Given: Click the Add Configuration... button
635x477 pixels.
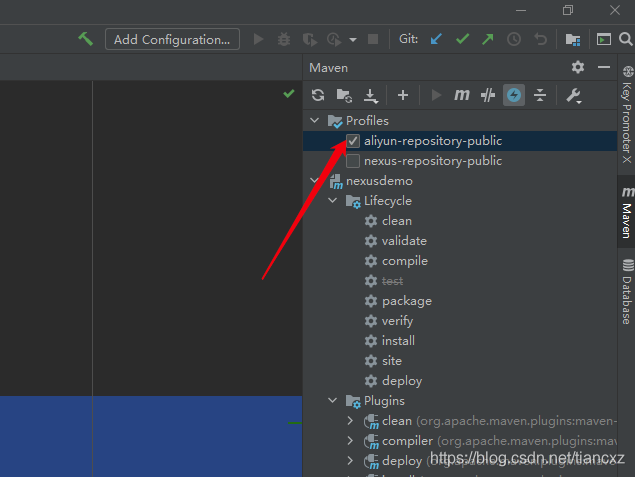Looking at the screenshot, I should point(172,39).
